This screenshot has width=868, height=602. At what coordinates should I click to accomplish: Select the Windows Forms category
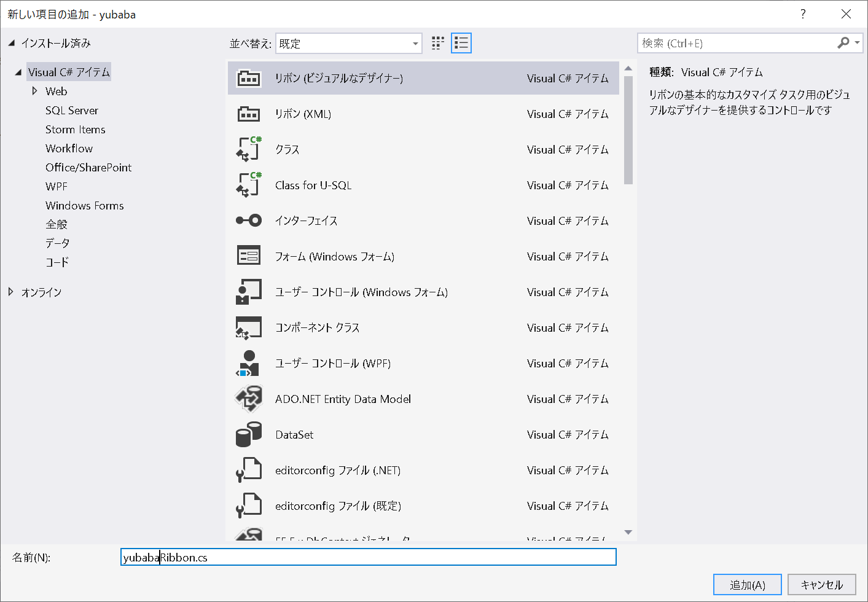click(85, 206)
